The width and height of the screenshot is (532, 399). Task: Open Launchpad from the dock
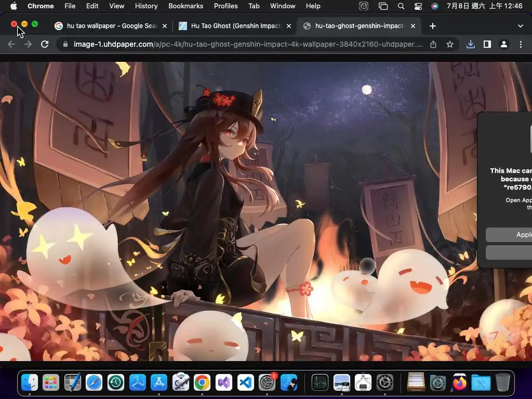51,382
